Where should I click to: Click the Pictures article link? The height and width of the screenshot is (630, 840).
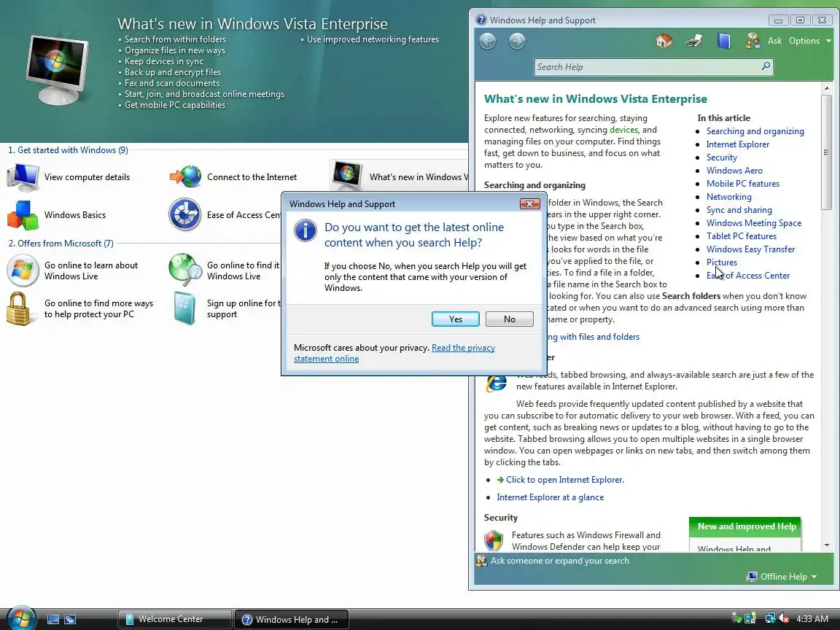[722, 262]
